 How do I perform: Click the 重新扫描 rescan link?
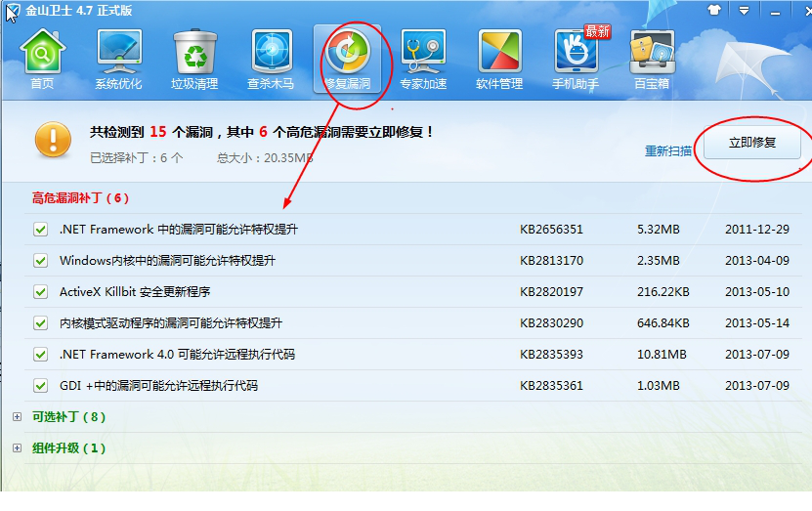coord(668,151)
